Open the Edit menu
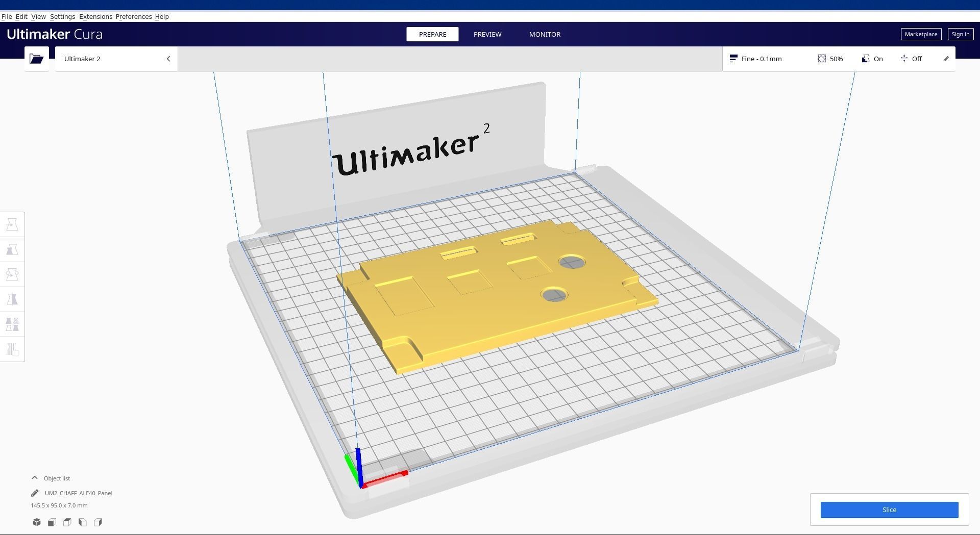 point(21,16)
